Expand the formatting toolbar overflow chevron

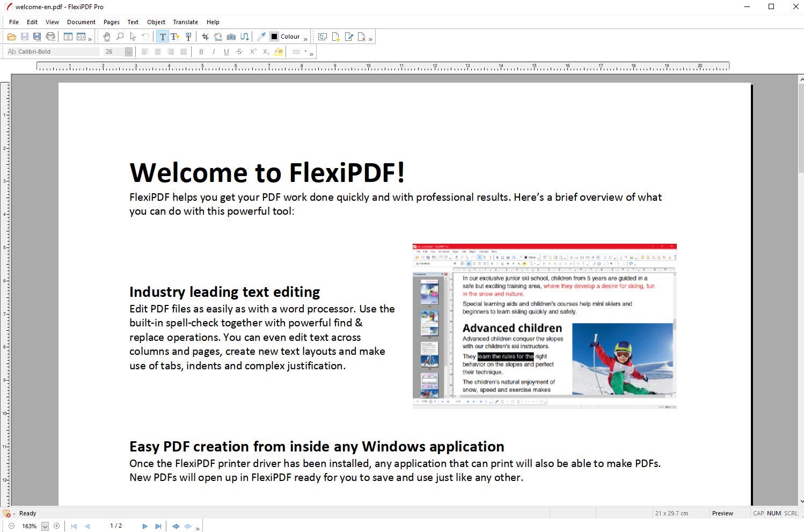311,54
